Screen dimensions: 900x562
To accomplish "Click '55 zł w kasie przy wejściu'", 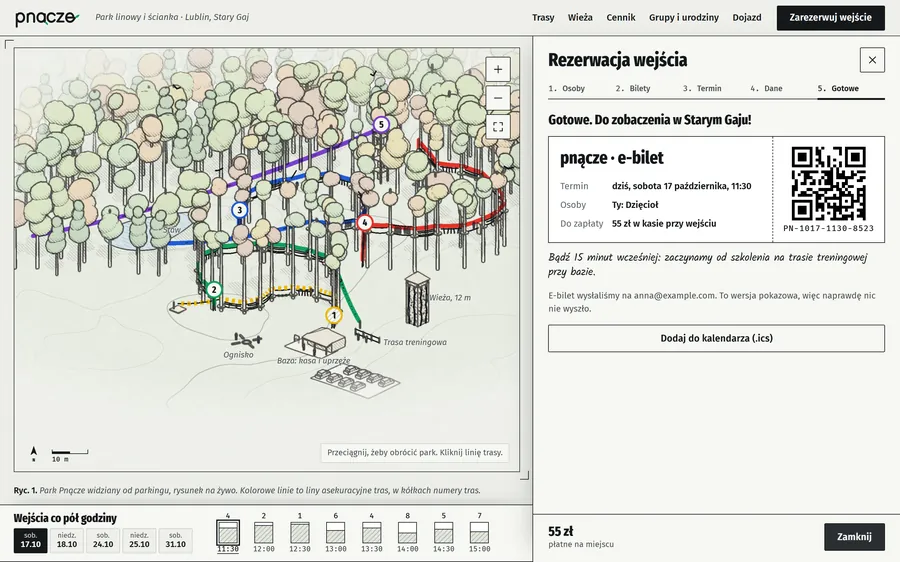I will tap(664, 224).
